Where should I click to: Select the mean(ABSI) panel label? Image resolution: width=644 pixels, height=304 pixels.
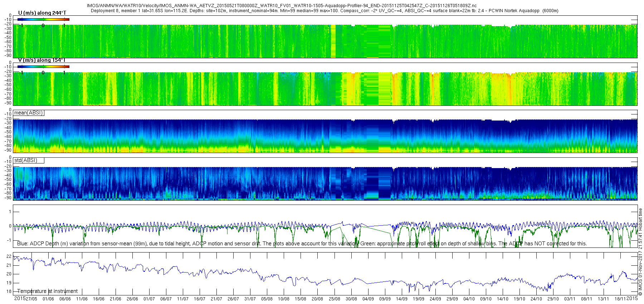coord(29,113)
